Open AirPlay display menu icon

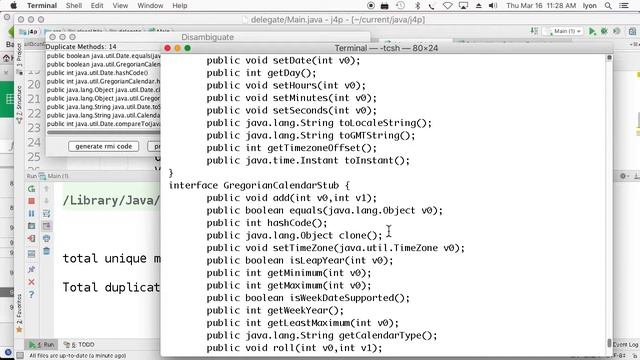click(x=463, y=6)
